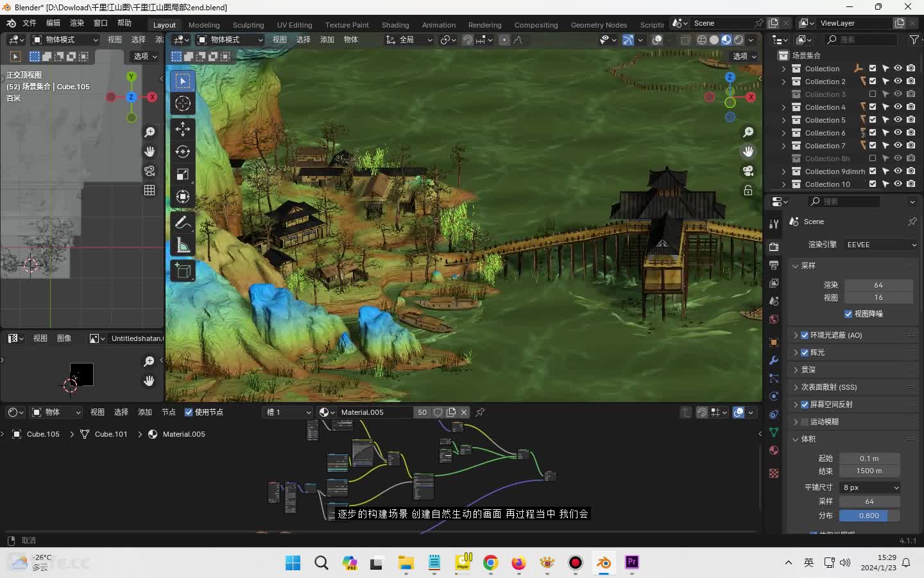Select the Cursor tool in viewport toolbar
924x578 pixels.
[x=183, y=103]
